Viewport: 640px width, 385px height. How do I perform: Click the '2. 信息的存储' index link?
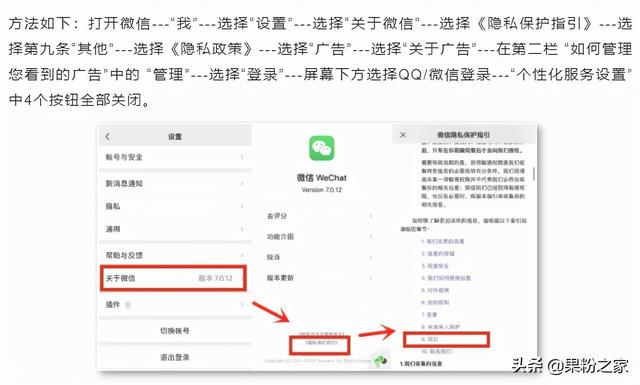[x=438, y=254]
